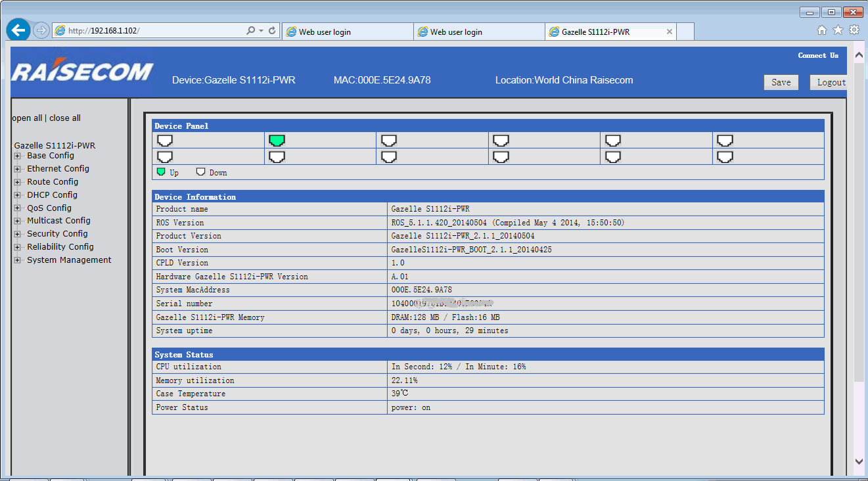Click the Connect Us link
Image resolution: width=868 pixels, height=481 pixels.
818,55
